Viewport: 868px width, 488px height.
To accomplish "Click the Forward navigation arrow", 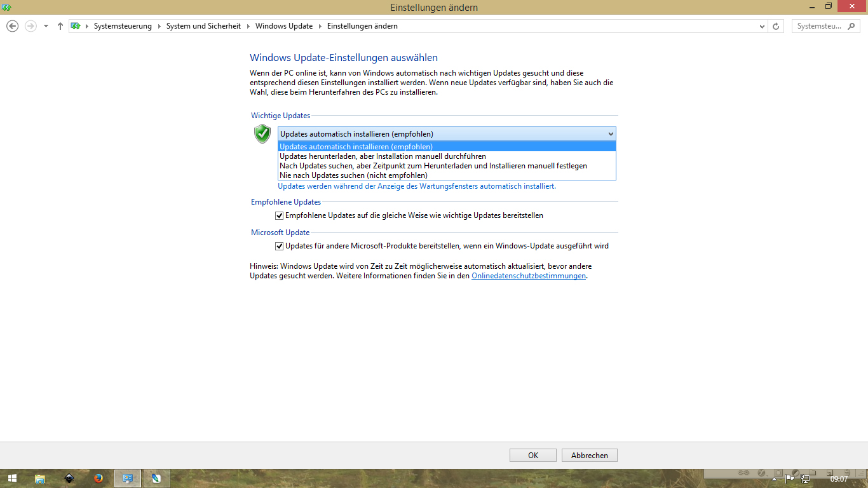I will point(30,26).
